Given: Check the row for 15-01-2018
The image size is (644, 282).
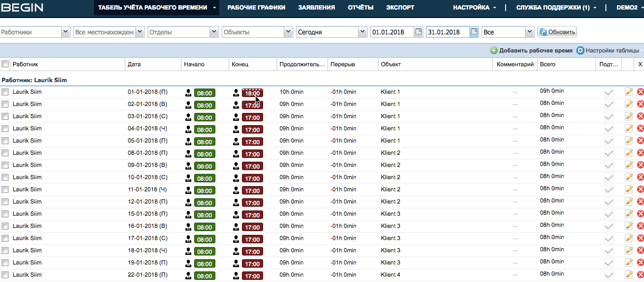Looking at the screenshot, I should [x=5, y=214].
